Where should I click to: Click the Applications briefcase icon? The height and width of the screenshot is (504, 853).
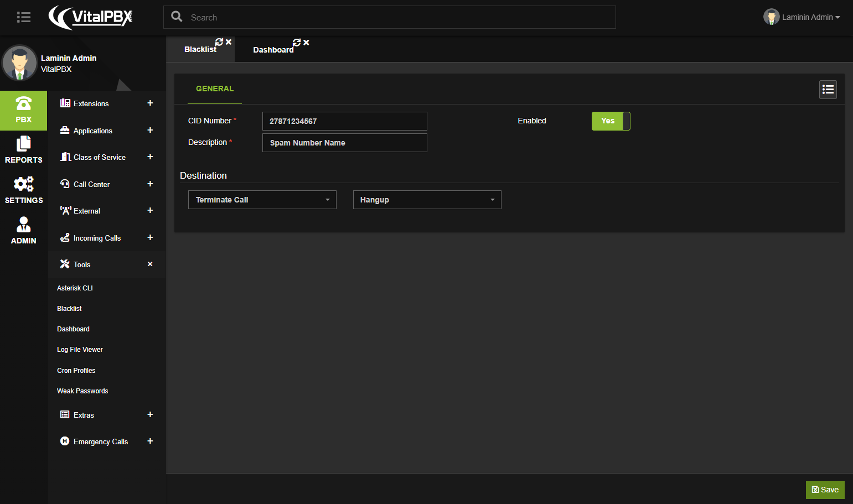coord(65,130)
